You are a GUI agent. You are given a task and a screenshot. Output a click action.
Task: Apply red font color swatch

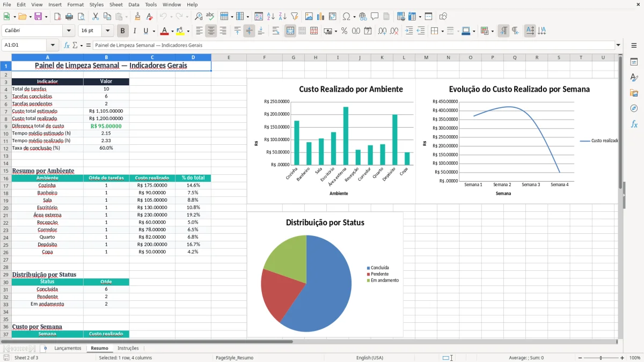click(x=165, y=31)
